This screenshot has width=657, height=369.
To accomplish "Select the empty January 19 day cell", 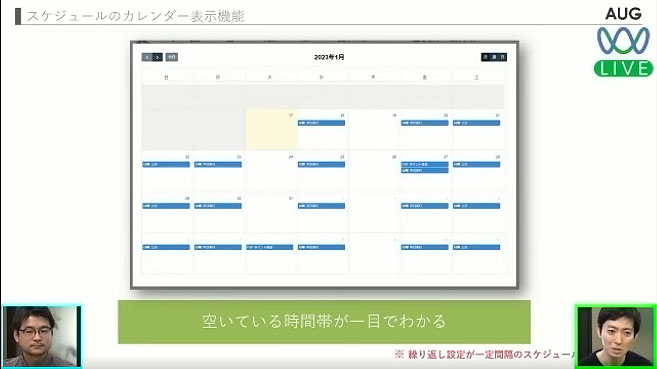I will tap(374, 130).
